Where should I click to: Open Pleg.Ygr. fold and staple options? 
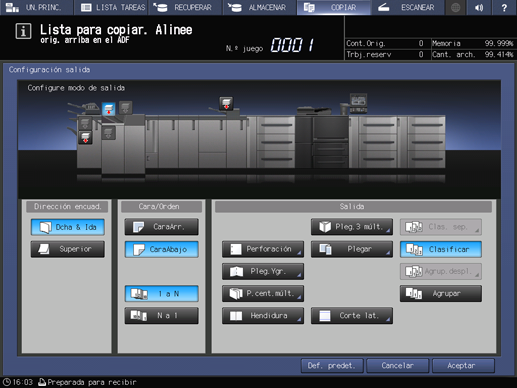(x=263, y=271)
